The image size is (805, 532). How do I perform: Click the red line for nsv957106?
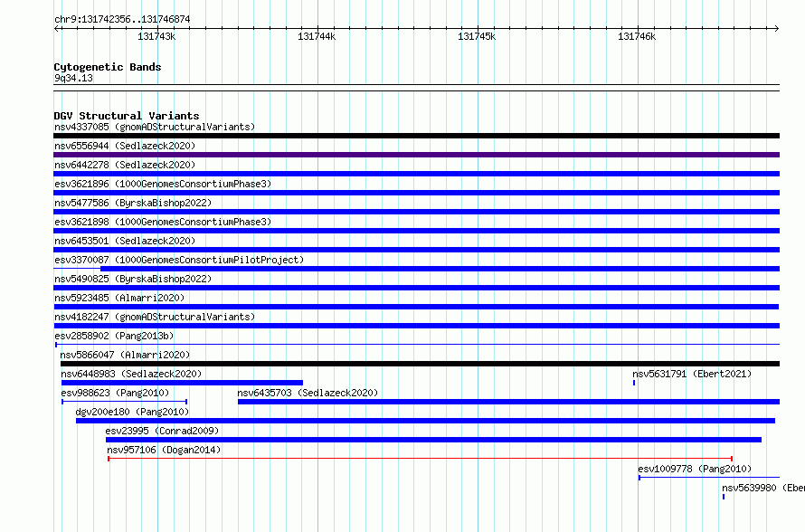[x=420, y=458]
